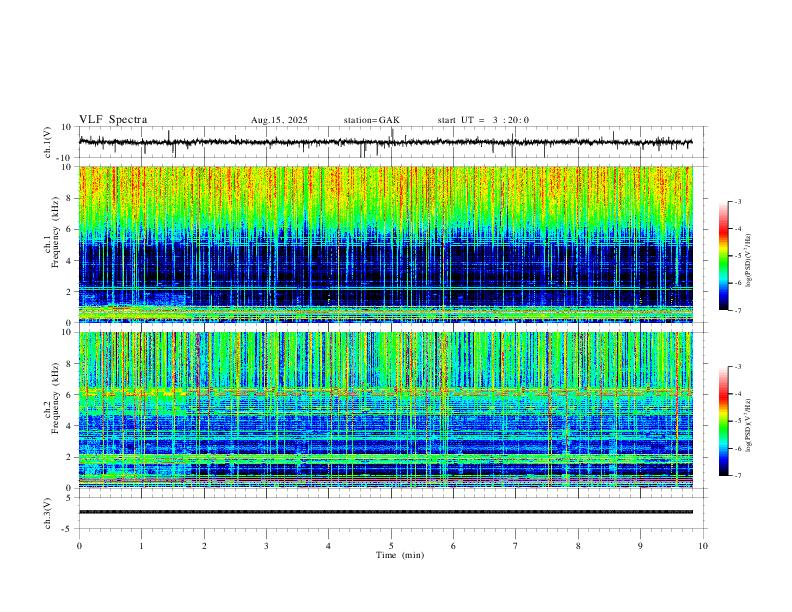
Task: Click the time axis tick label "7"
Action: click(x=516, y=546)
